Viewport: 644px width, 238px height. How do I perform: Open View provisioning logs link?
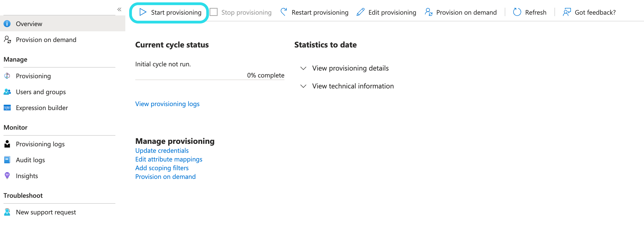(x=167, y=104)
